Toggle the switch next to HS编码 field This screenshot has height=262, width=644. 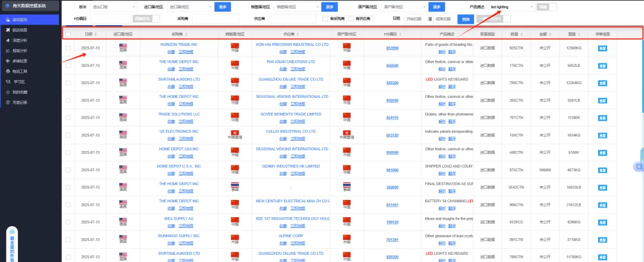[146, 19]
